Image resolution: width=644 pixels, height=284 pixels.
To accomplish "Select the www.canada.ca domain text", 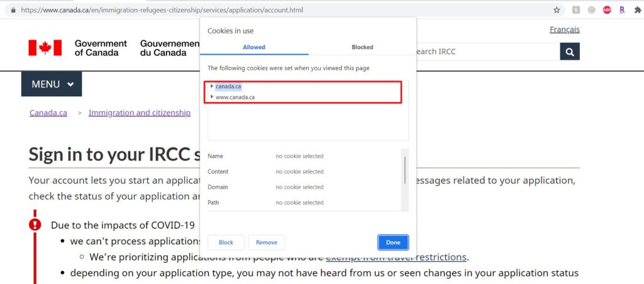I will tap(235, 97).
